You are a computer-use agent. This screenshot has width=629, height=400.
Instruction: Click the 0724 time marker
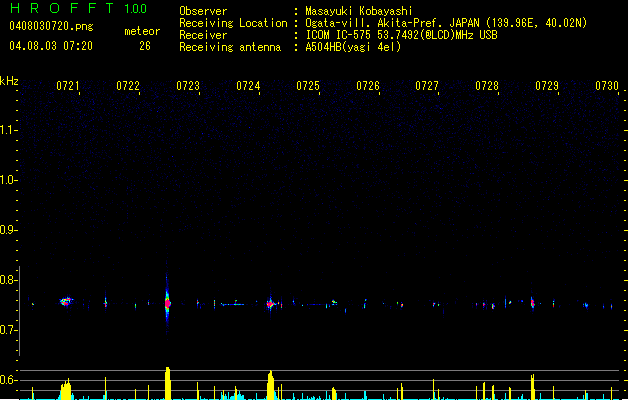pos(248,86)
